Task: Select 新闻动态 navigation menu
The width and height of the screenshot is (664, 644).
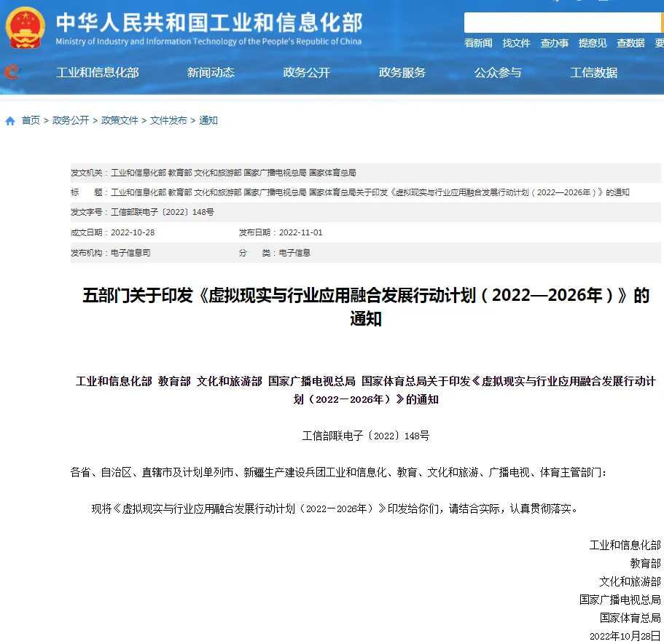Action: pyautogui.click(x=211, y=73)
